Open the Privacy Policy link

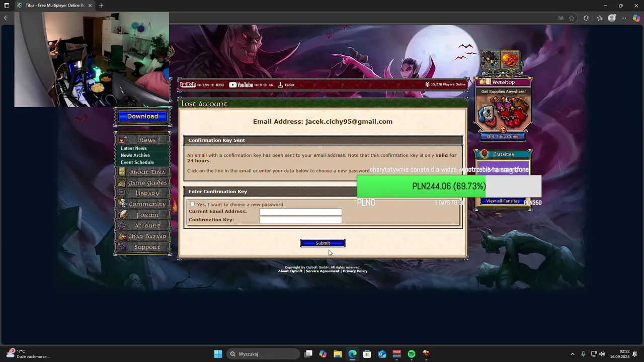pos(355,271)
